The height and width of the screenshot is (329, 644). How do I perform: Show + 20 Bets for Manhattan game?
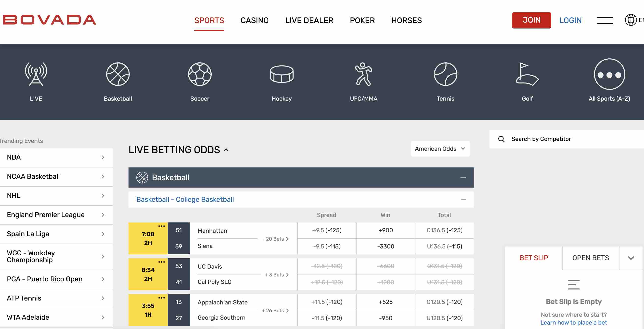[x=275, y=239]
